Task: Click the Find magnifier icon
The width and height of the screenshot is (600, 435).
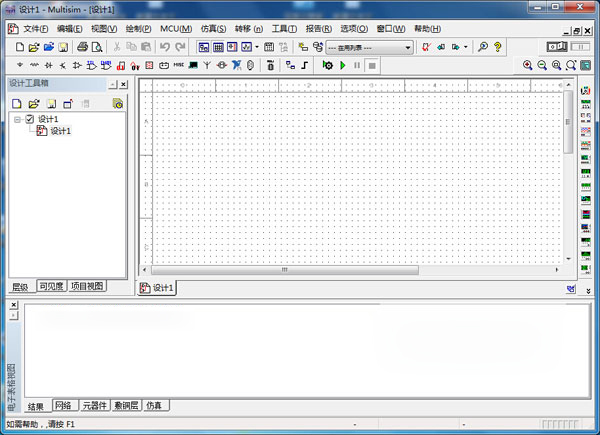Action: coord(483,47)
